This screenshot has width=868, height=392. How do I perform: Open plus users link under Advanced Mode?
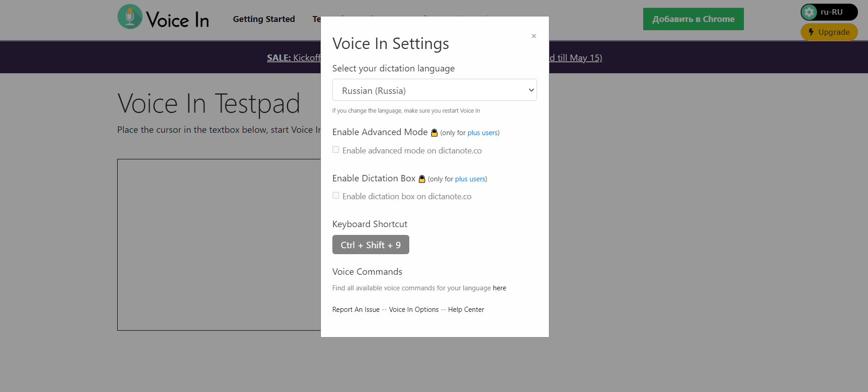click(x=482, y=133)
